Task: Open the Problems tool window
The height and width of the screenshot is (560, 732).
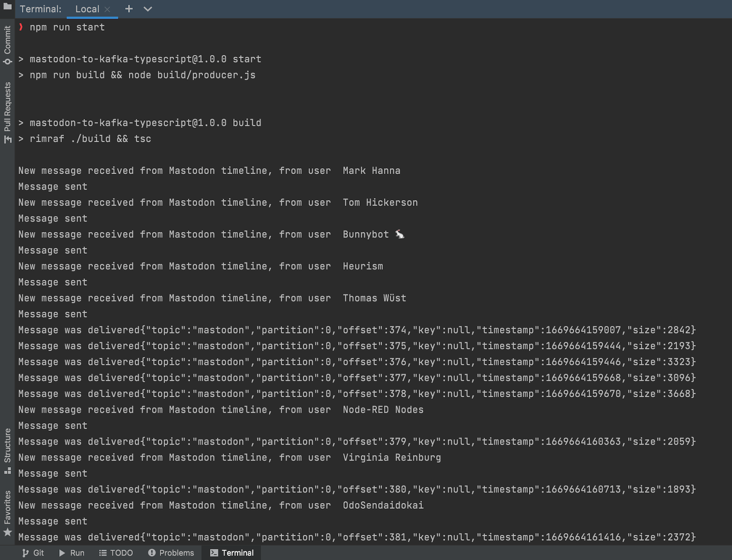Action: [x=171, y=553]
